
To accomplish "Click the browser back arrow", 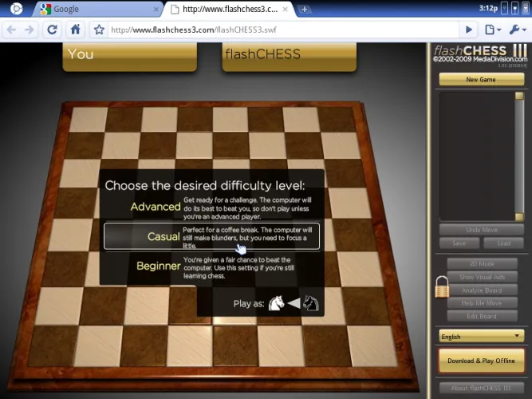I will (x=11, y=30).
